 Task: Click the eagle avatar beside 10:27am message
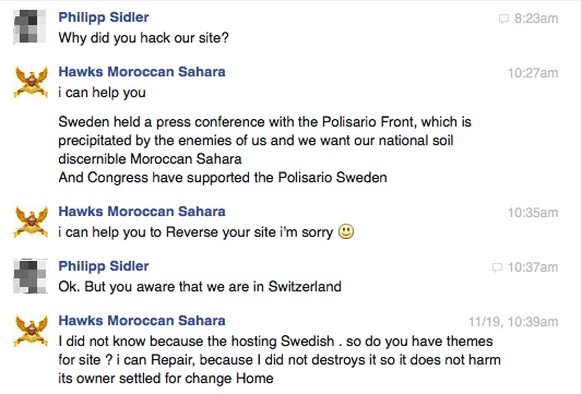tap(31, 82)
